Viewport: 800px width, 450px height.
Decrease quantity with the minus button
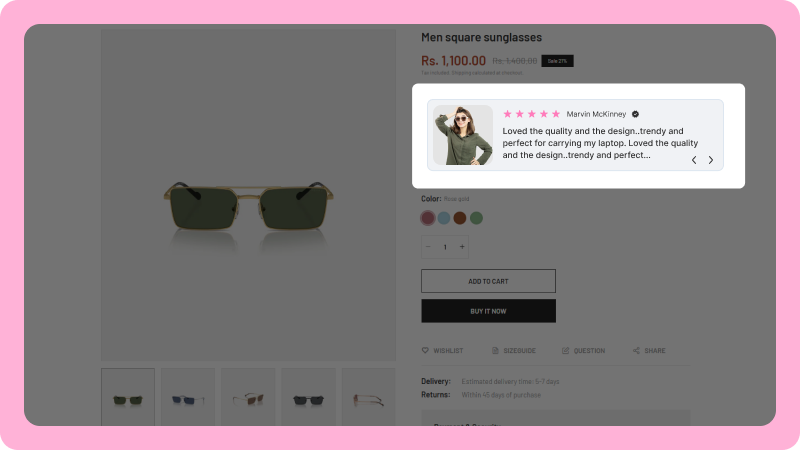[x=428, y=247]
